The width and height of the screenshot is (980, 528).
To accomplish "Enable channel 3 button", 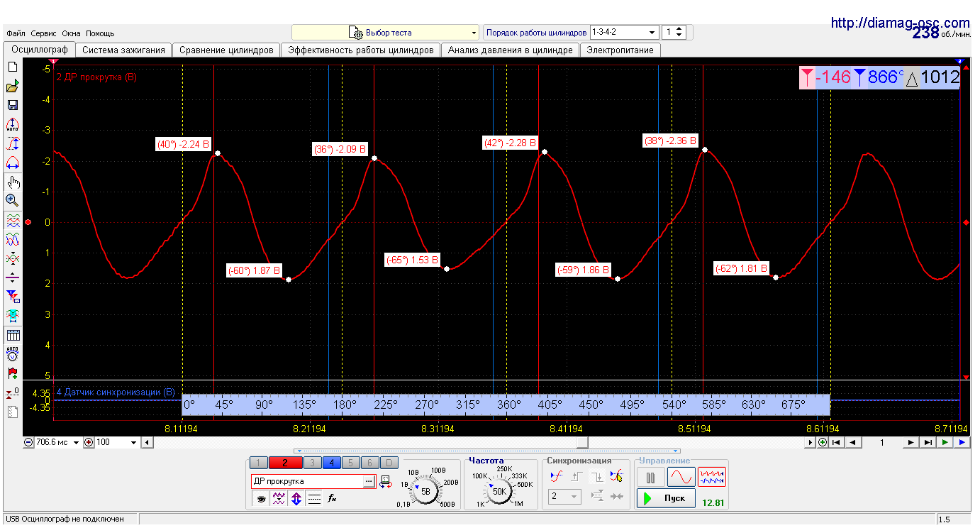I will point(312,463).
